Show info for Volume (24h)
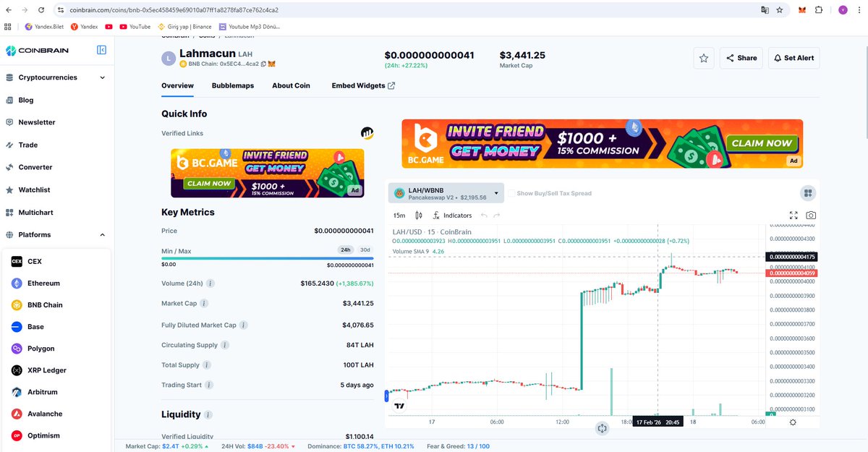 (210, 283)
